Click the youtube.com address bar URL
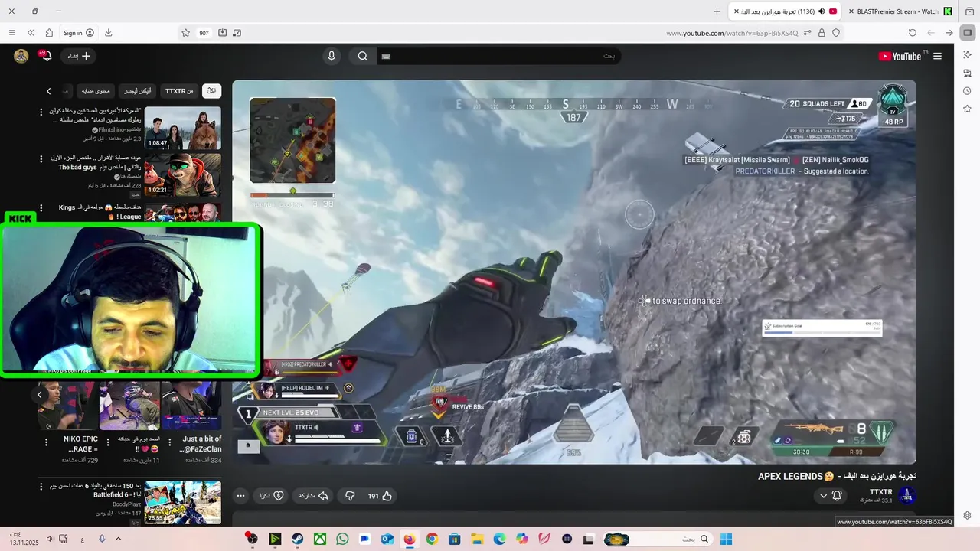The height and width of the screenshot is (551, 980). click(x=732, y=33)
